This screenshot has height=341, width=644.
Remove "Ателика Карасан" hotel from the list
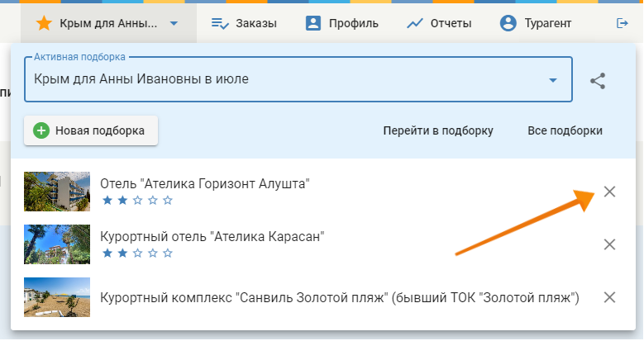[609, 244]
